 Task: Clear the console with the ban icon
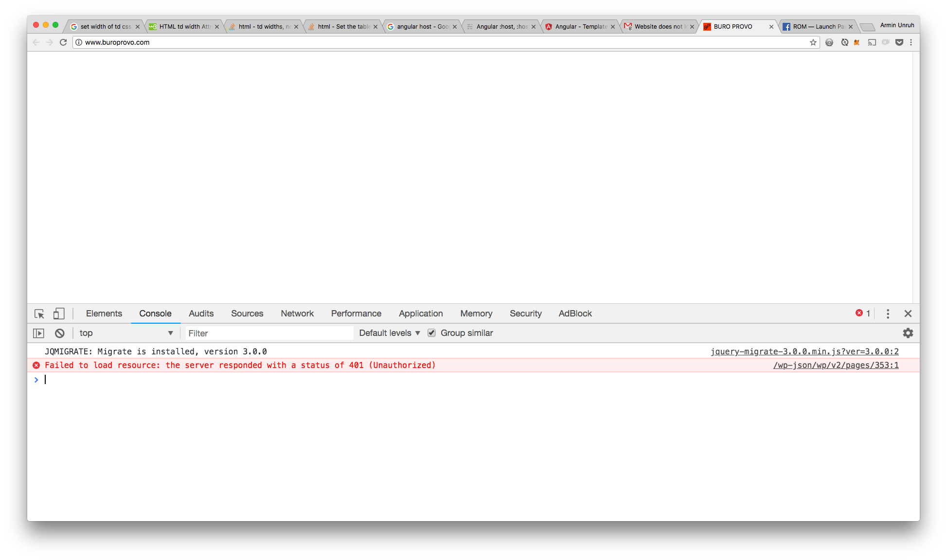tap(59, 333)
